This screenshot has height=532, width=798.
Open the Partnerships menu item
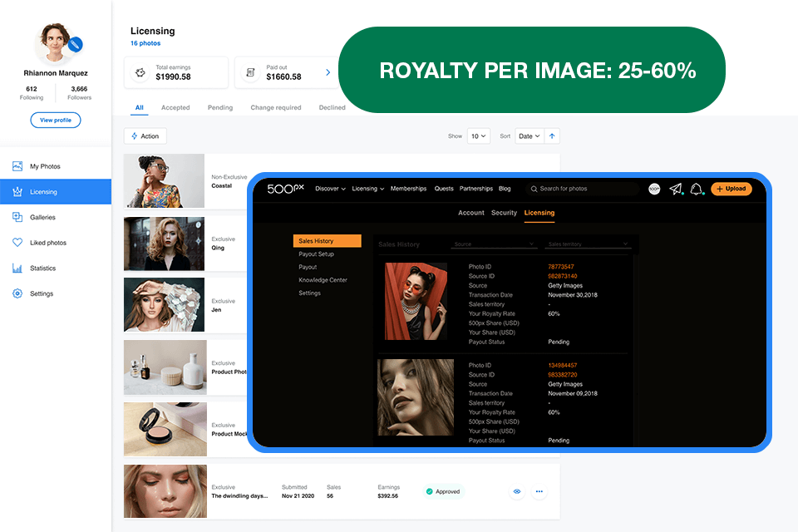click(476, 189)
